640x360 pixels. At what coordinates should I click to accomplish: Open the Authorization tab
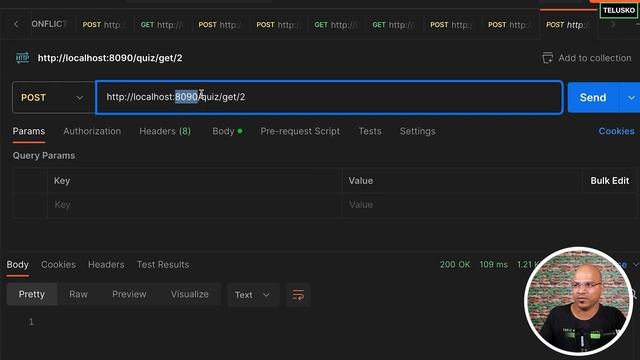[x=92, y=131]
